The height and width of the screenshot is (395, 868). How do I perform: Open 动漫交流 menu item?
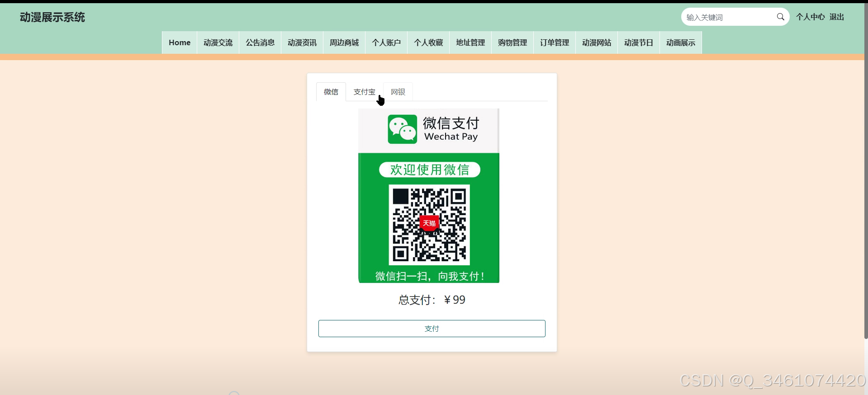pyautogui.click(x=218, y=42)
